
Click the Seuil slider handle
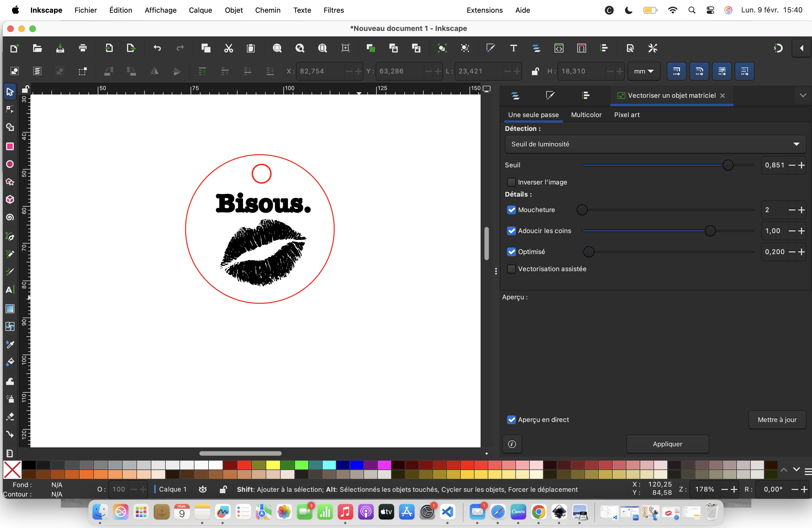click(728, 165)
